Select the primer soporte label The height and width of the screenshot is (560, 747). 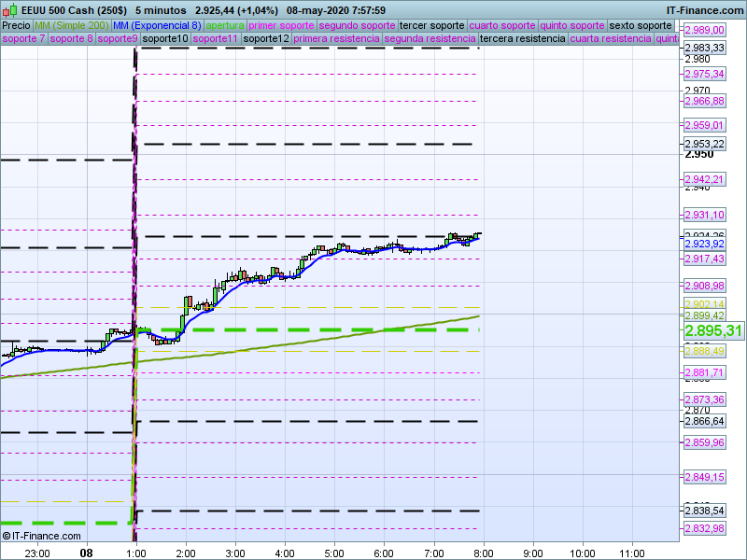coord(282,25)
